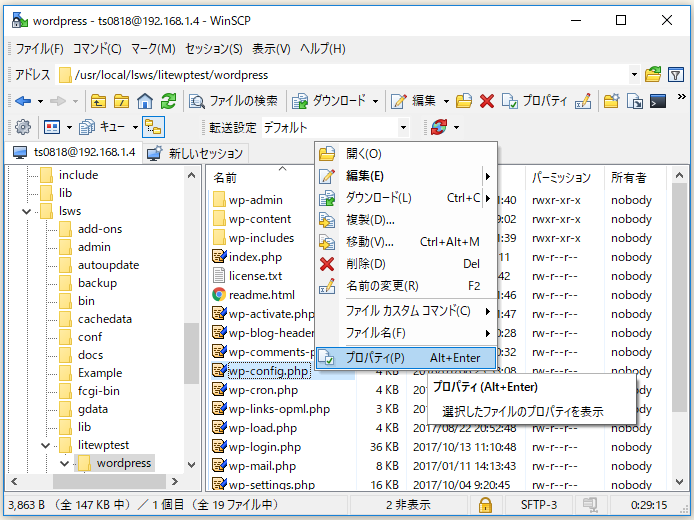This screenshot has width=694, height=520.
Task: Click the ダウンロード toolbar button
Action: [329, 101]
